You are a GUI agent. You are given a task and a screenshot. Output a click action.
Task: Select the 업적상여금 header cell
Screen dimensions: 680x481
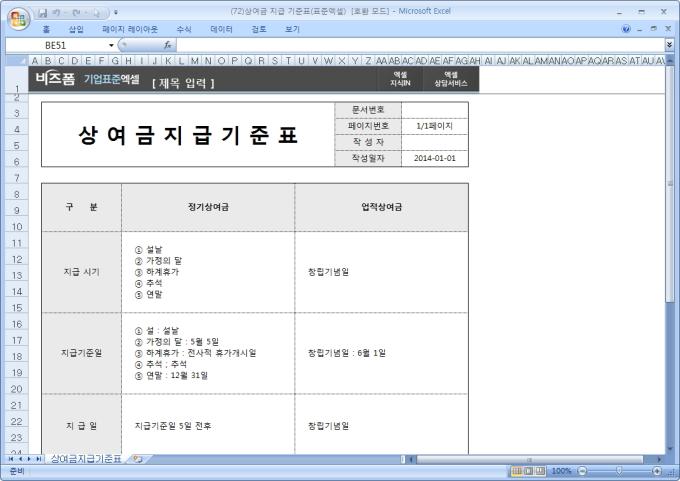382,207
